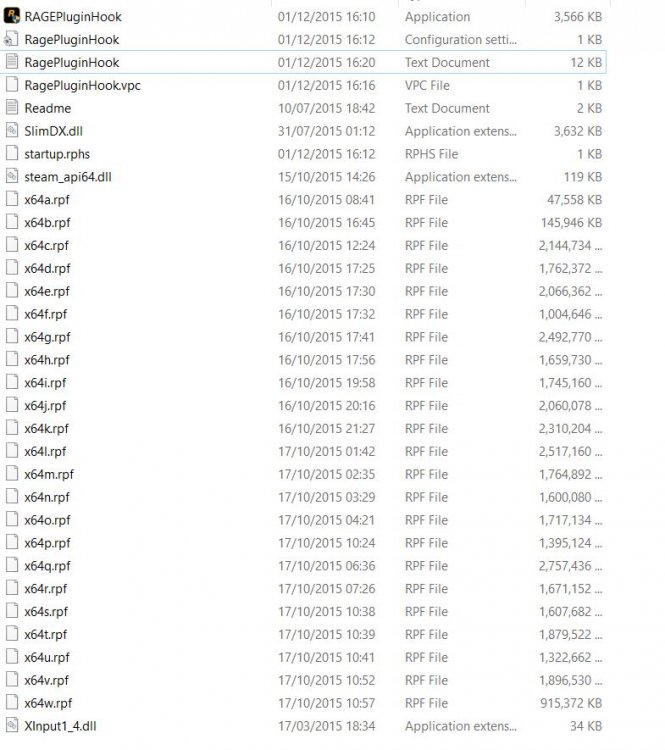Click the RagePluginHook.vpc file icon

11,85
